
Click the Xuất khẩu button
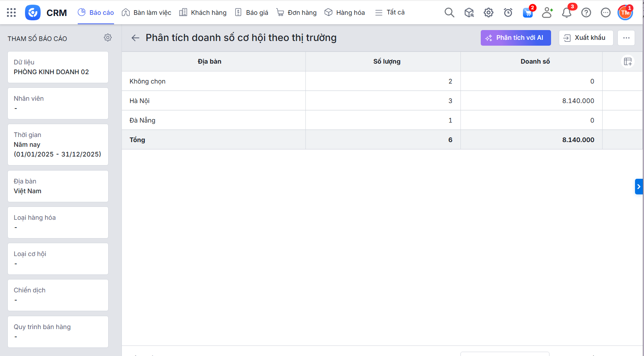[x=586, y=38]
